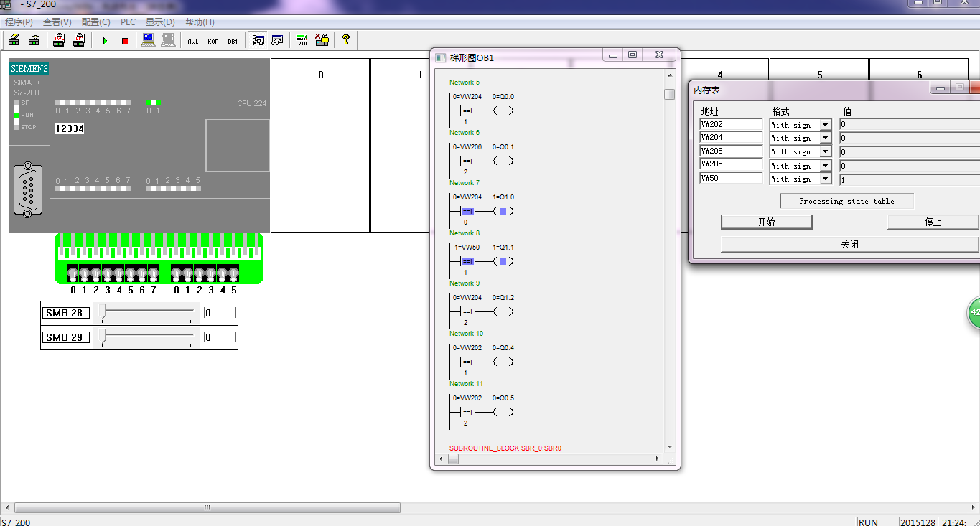Click the TD200 display toolbar icon
980x526 pixels.
[x=302, y=40]
